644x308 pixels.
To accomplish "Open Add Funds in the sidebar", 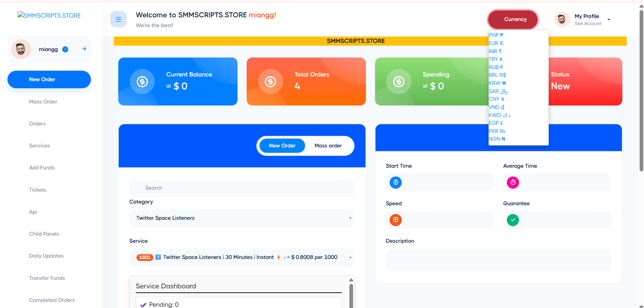I will [42, 168].
